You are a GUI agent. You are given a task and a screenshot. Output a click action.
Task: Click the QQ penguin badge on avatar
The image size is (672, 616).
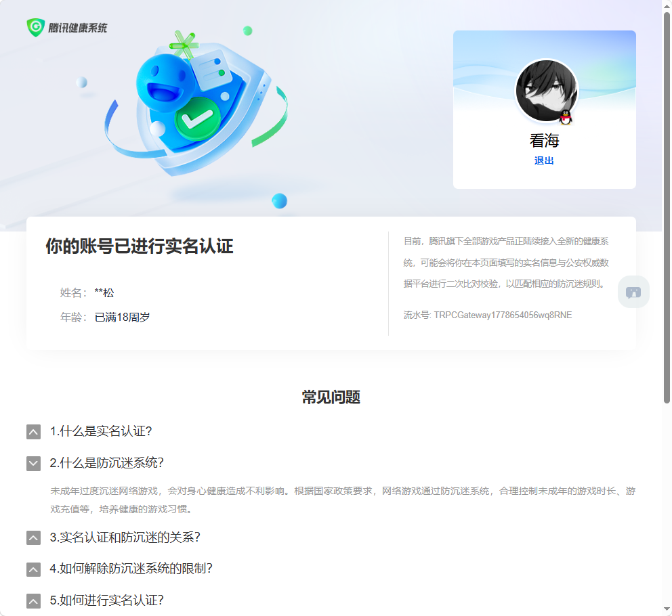tap(566, 117)
